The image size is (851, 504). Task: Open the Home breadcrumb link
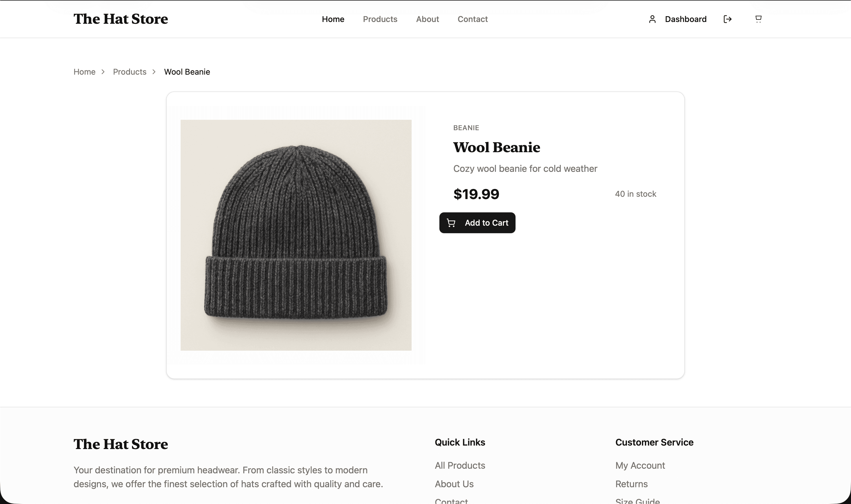tap(84, 72)
